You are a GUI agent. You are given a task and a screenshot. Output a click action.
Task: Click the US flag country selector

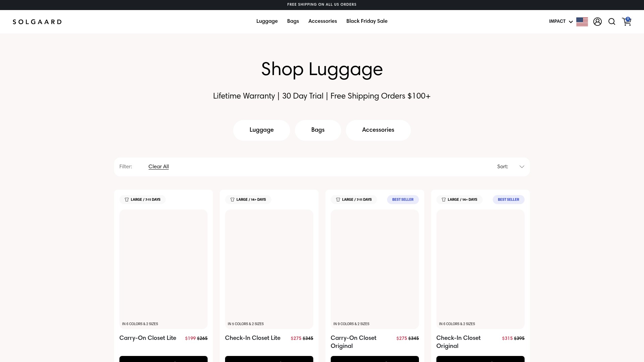(582, 22)
